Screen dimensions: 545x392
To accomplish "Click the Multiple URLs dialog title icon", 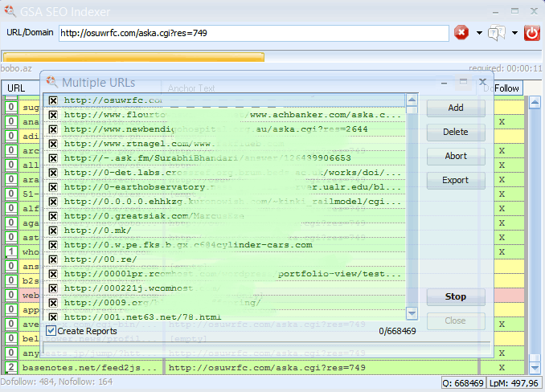I will 52,82.
